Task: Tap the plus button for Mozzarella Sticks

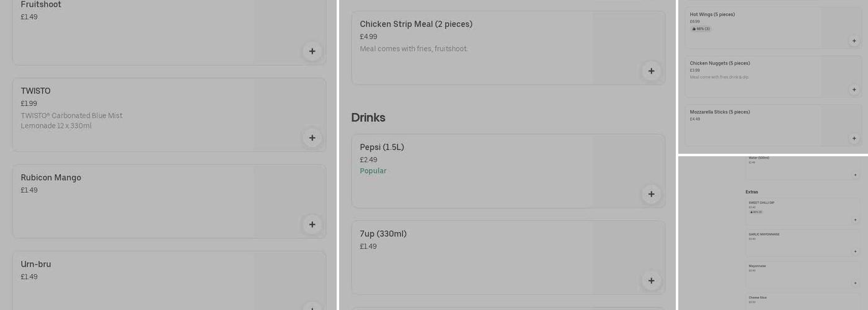Action: pos(854,139)
